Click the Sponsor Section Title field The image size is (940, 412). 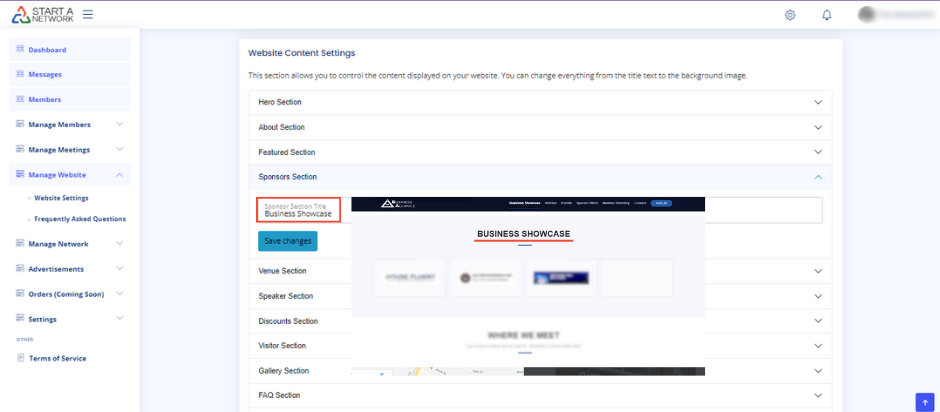coord(299,210)
